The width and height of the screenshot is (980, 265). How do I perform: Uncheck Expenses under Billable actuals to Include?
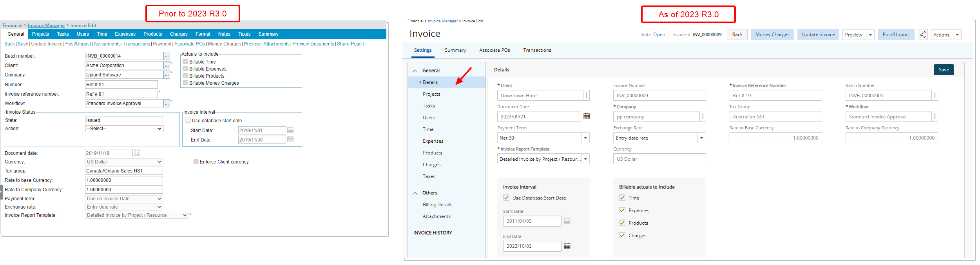(622, 210)
